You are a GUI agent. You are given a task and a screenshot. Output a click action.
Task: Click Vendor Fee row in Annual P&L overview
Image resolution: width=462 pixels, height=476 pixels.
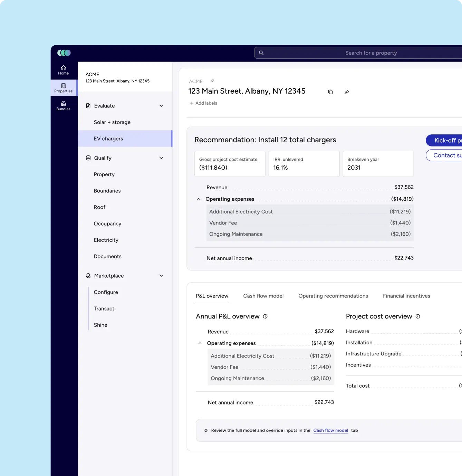pyautogui.click(x=271, y=367)
